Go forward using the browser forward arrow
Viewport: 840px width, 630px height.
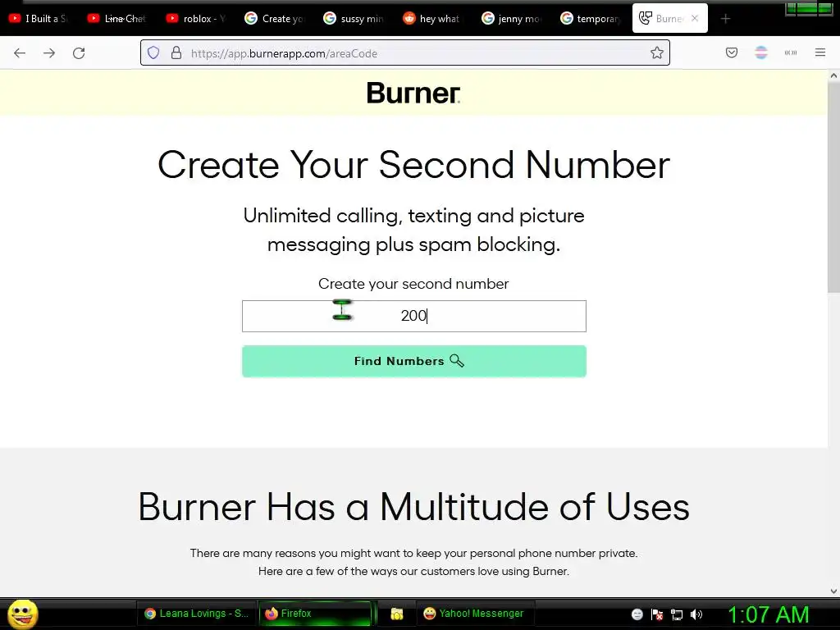49,53
